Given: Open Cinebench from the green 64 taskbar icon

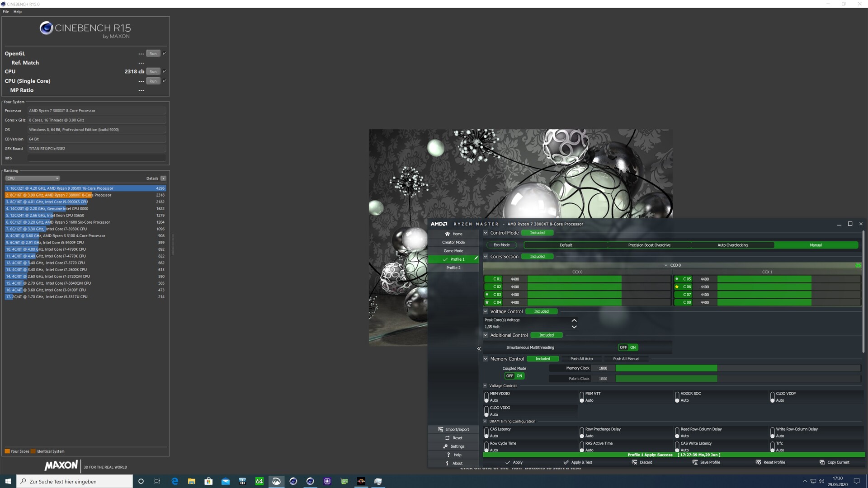Looking at the screenshot, I should pos(259,481).
